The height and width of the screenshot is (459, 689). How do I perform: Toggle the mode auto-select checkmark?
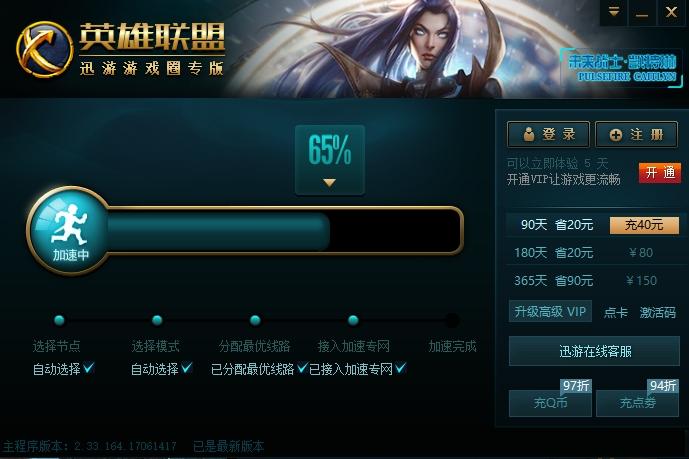(x=187, y=368)
